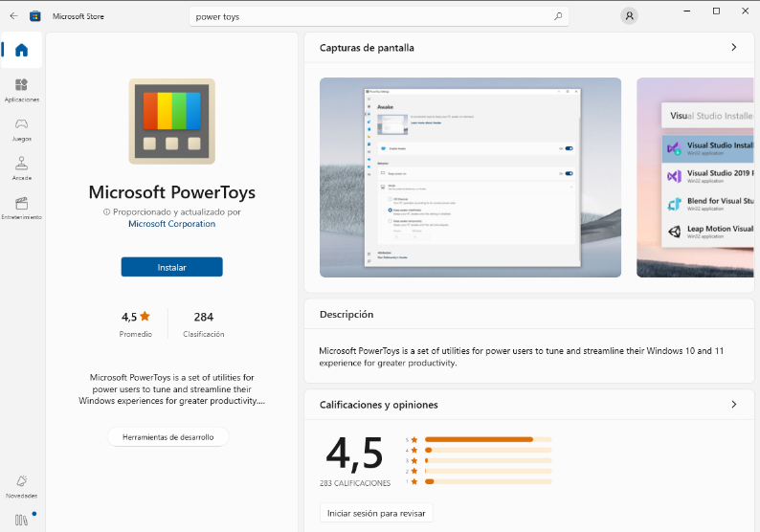
Task: Click the 283 CALIFICACIONES text
Action: click(355, 483)
